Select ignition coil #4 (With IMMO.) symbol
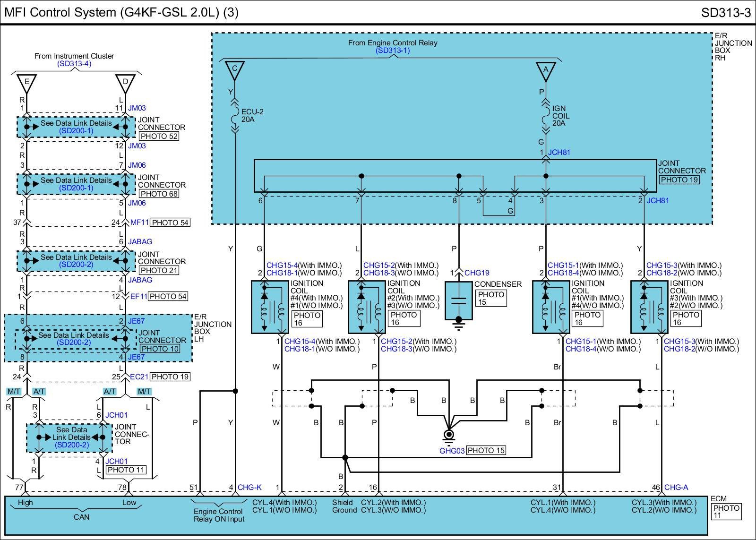Screen dimensions: 756x540 [270, 307]
